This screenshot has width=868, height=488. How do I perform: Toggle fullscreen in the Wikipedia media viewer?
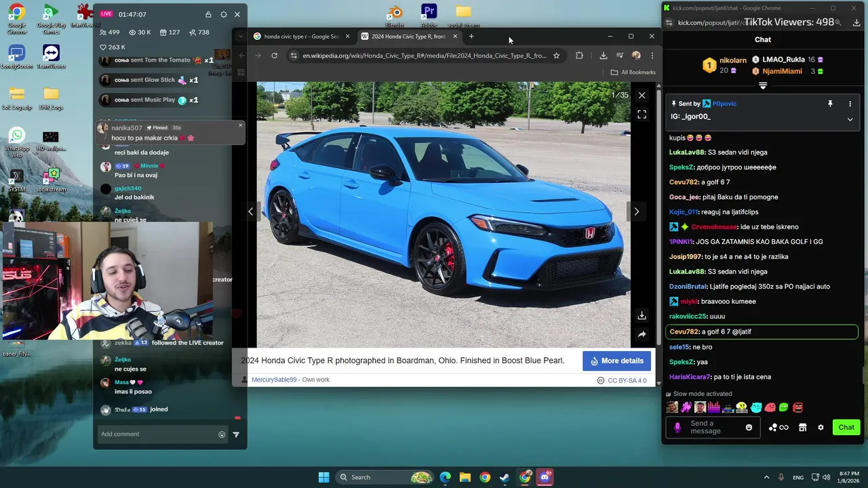click(x=642, y=115)
